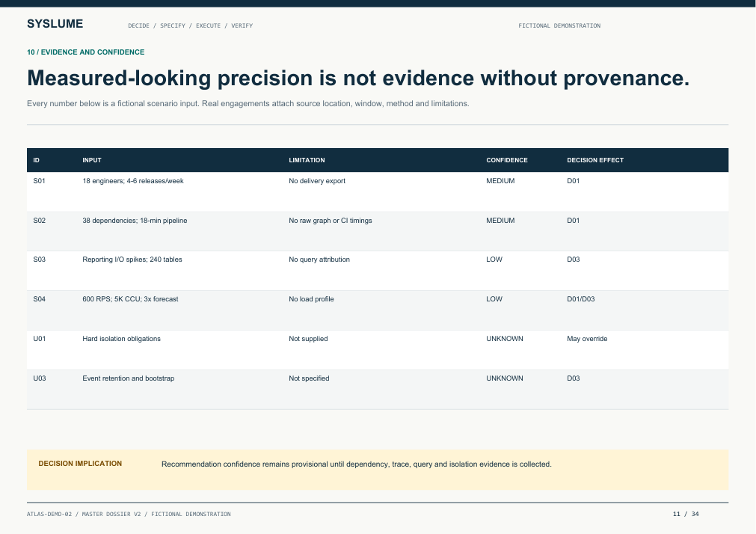This screenshot has width=756, height=534.
Task: Click the 'Reporting I/O spikes; 240 tables' cell
Action: click(x=132, y=260)
